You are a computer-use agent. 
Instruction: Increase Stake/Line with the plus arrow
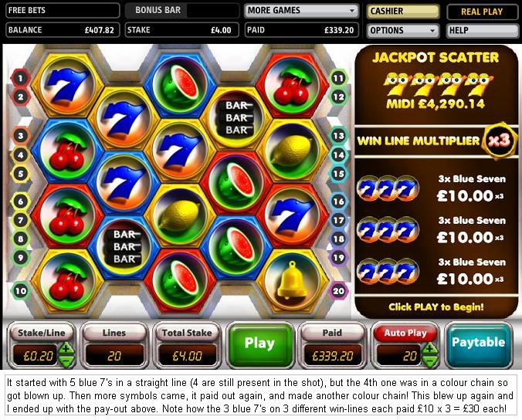pos(66,349)
